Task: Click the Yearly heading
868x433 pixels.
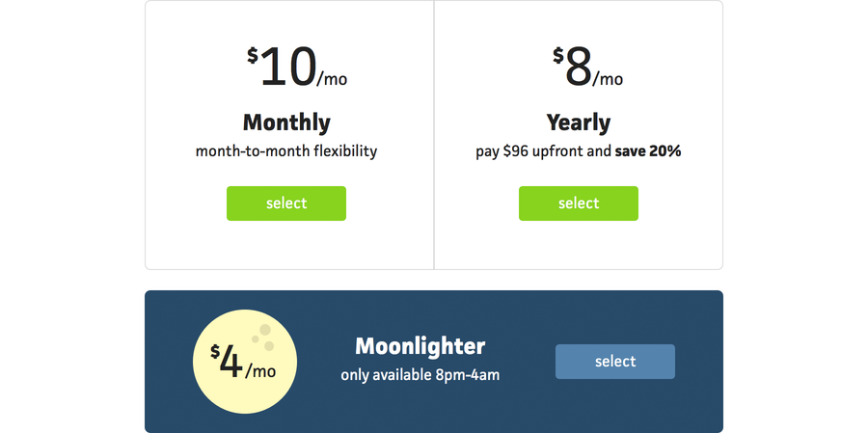Action: 579,122
